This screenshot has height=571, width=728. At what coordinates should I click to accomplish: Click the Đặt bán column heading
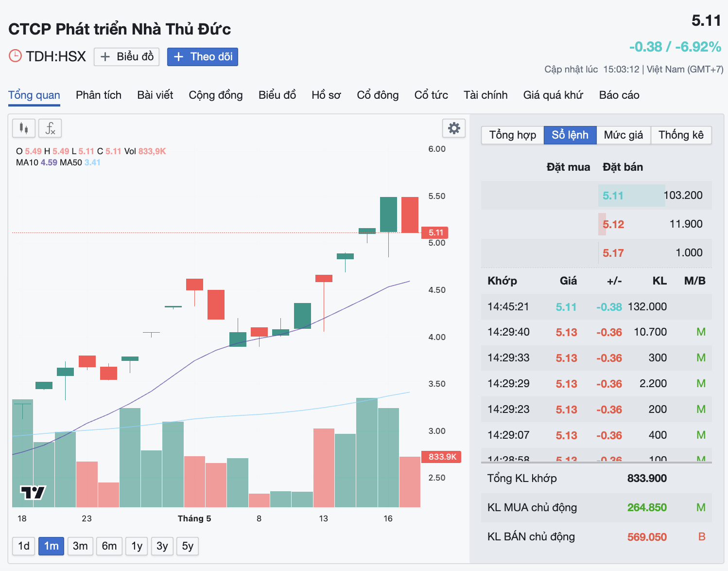623,167
